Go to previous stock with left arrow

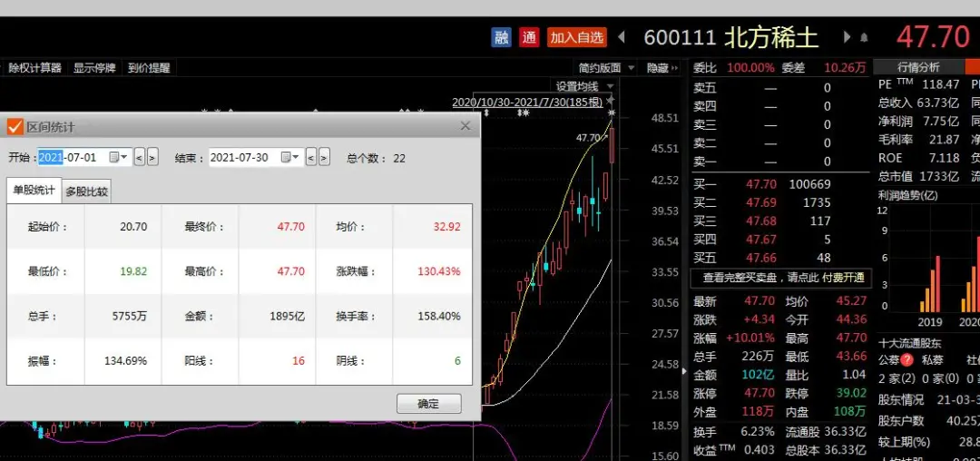[x=621, y=37]
